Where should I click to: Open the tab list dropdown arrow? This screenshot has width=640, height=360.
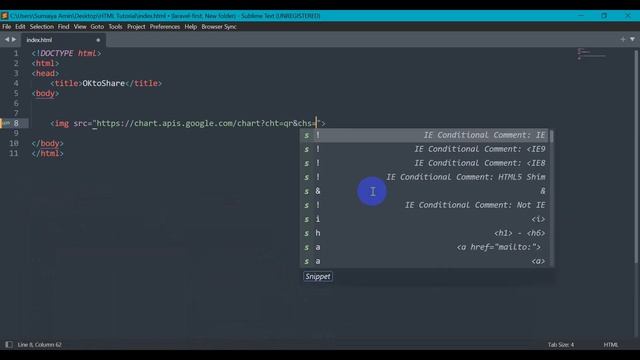632,40
